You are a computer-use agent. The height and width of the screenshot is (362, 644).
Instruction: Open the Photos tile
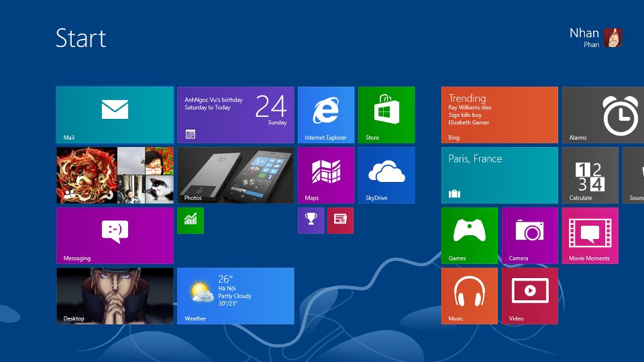point(235,175)
